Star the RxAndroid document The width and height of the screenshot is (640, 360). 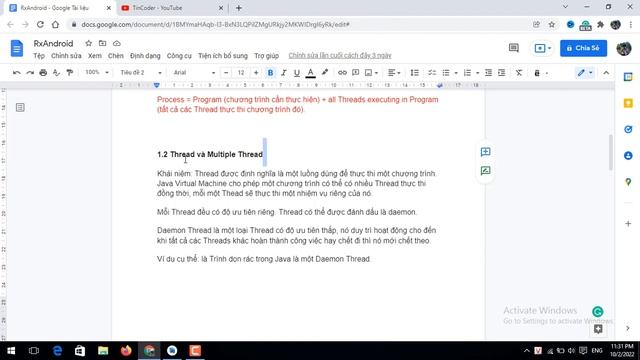[x=89, y=43]
